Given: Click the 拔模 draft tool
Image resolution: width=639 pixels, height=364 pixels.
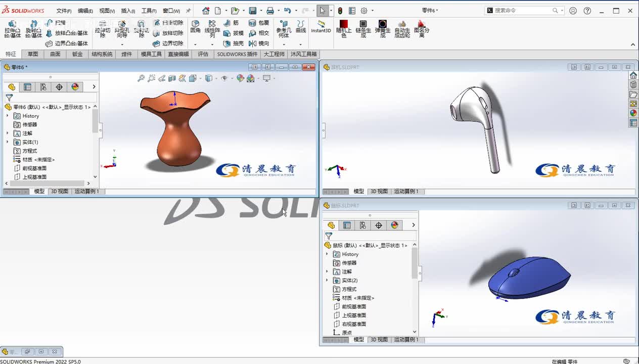Looking at the screenshot, I should [233, 33].
